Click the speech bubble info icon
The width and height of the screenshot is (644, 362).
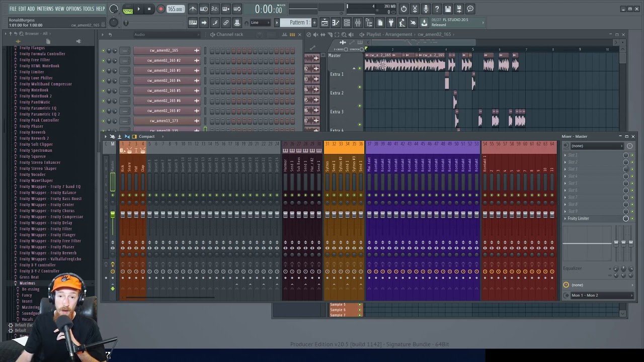tap(470, 9)
